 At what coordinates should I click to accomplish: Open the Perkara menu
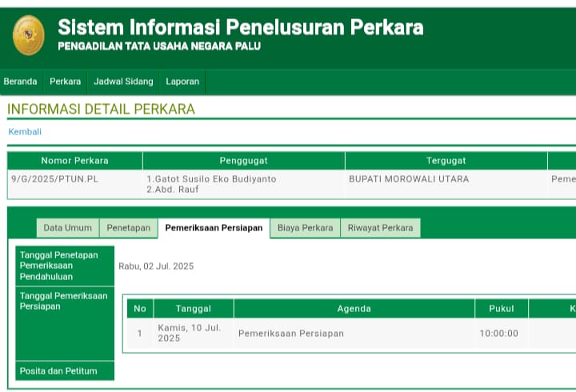point(65,82)
